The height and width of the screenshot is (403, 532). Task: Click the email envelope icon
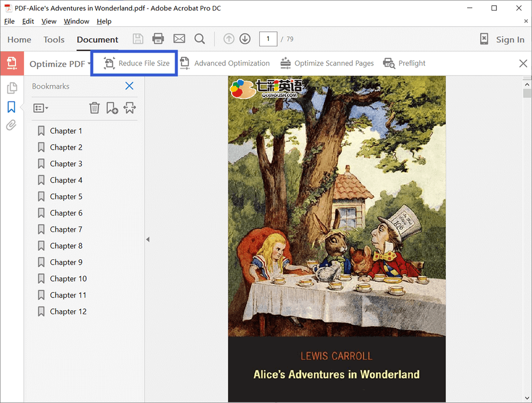pyautogui.click(x=179, y=39)
